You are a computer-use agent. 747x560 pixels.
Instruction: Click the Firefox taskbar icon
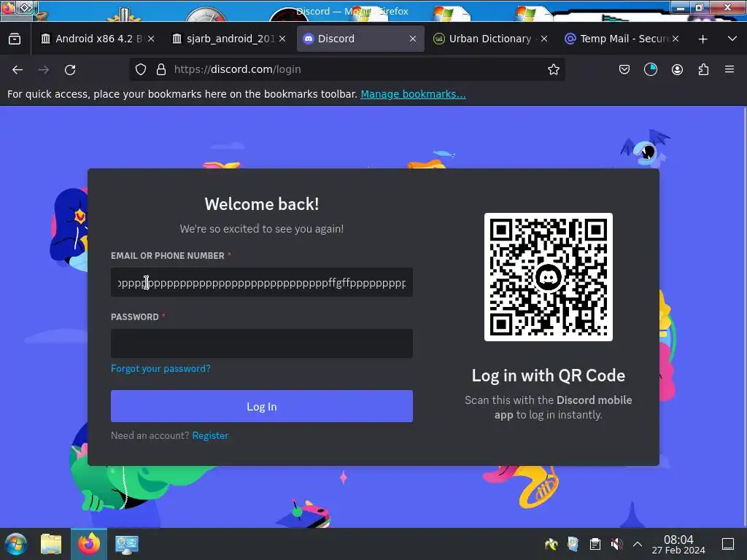[x=89, y=544]
